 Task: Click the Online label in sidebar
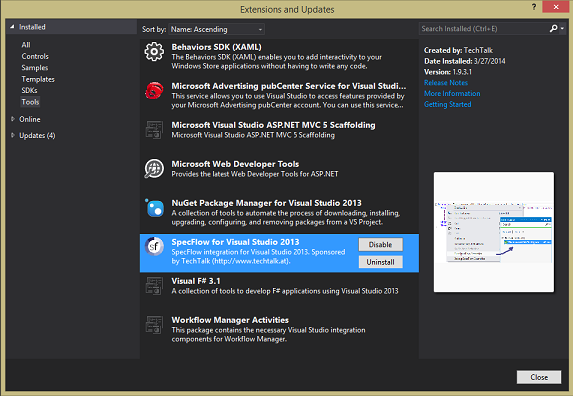click(x=30, y=119)
